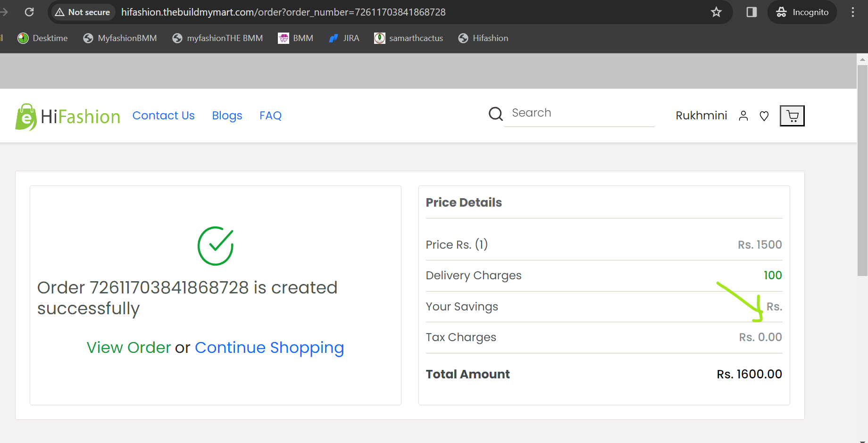The height and width of the screenshot is (443, 868).
Task: Click the Tax Charges label
Action: click(461, 337)
